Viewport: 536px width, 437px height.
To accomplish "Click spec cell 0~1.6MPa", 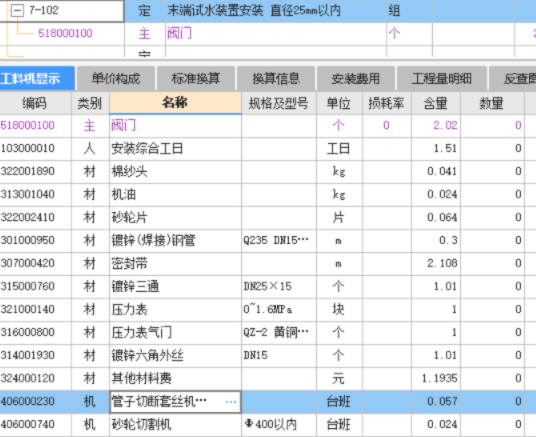I will coord(279,309).
